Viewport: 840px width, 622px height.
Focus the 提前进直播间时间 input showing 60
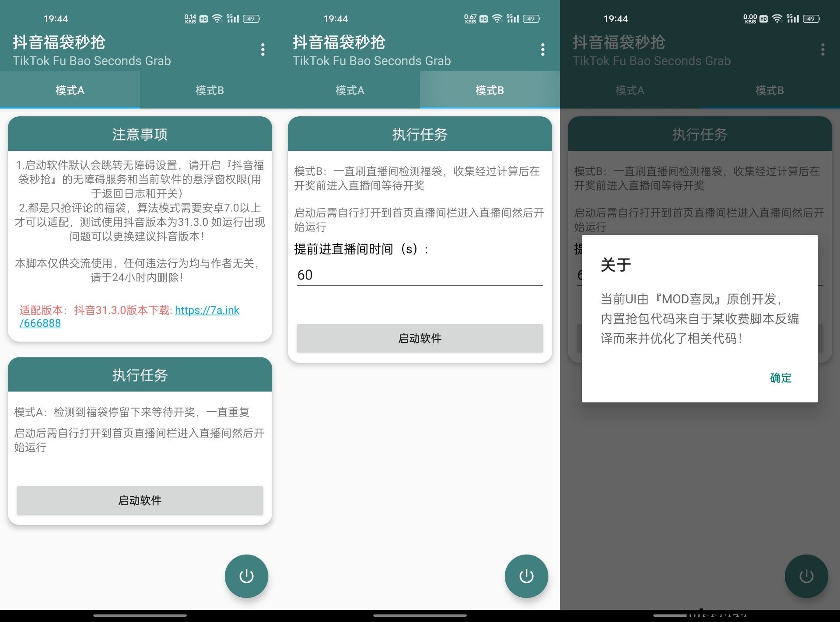coord(420,275)
